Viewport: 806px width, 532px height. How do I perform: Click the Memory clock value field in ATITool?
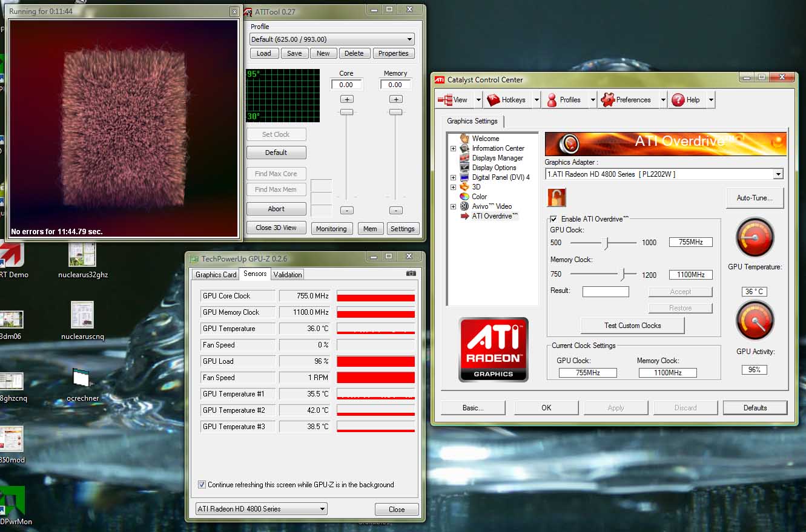395,85
